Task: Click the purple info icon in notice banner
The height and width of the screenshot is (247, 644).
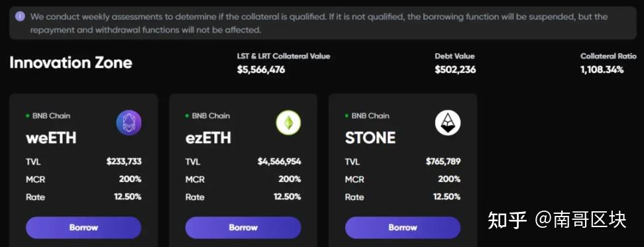Action: (20, 17)
